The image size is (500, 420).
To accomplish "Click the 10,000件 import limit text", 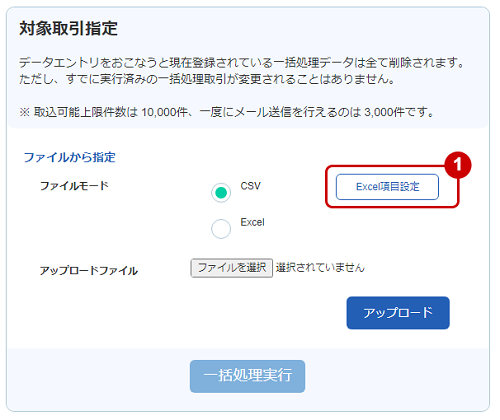I will point(165,112).
